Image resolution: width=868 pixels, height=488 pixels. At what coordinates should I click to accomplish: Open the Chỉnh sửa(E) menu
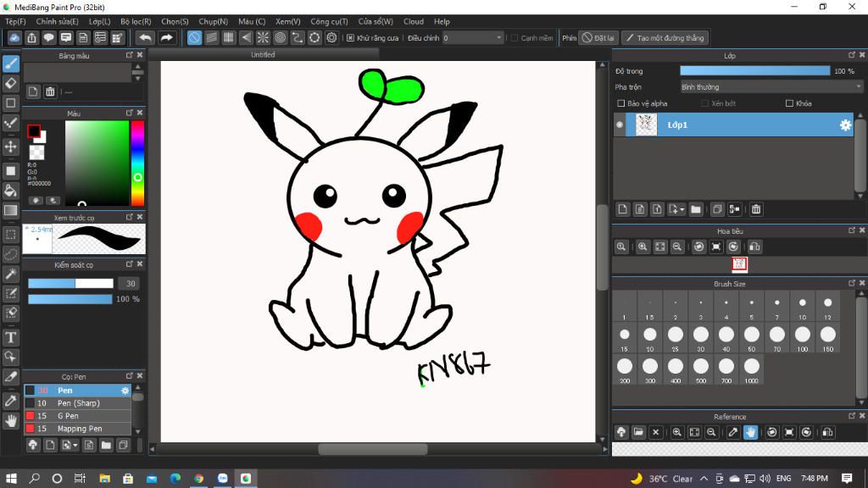pos(58,21)
